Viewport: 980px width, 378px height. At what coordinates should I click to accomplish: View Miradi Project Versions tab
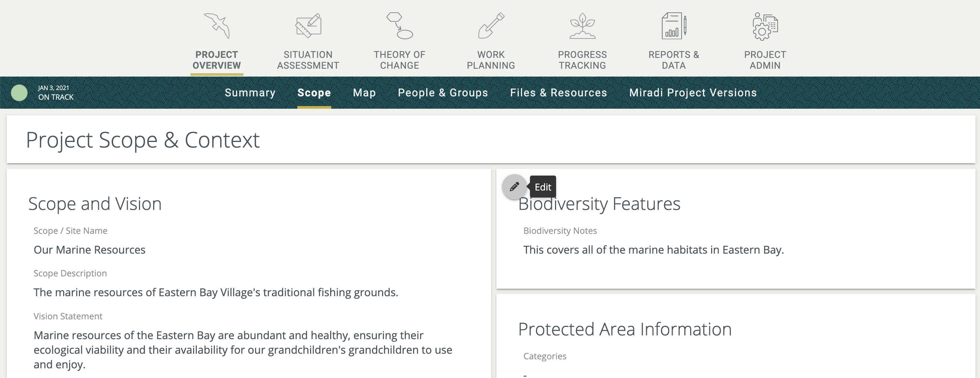(692, 93)
